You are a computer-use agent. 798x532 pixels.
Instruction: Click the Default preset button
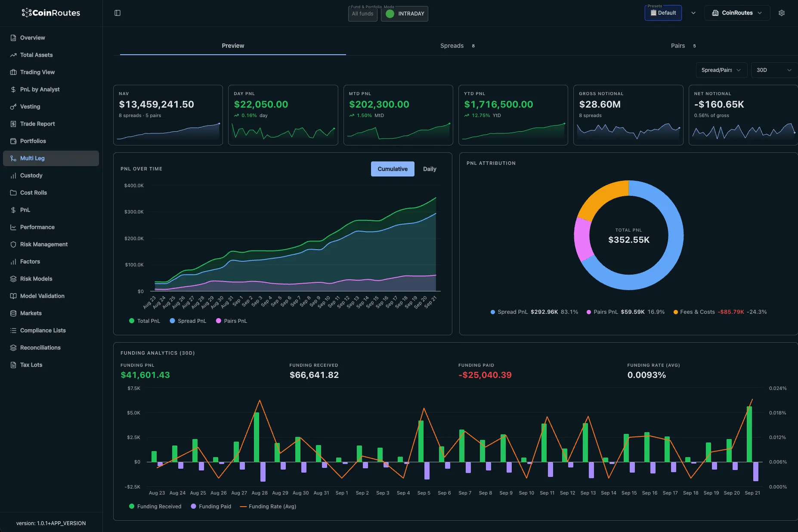pos(663,13)
